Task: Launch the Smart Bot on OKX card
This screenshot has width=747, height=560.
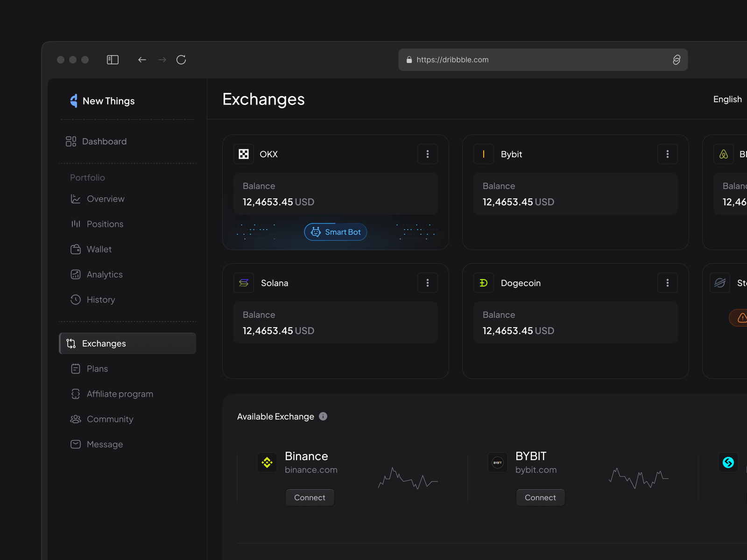Action: coord(336,232)
